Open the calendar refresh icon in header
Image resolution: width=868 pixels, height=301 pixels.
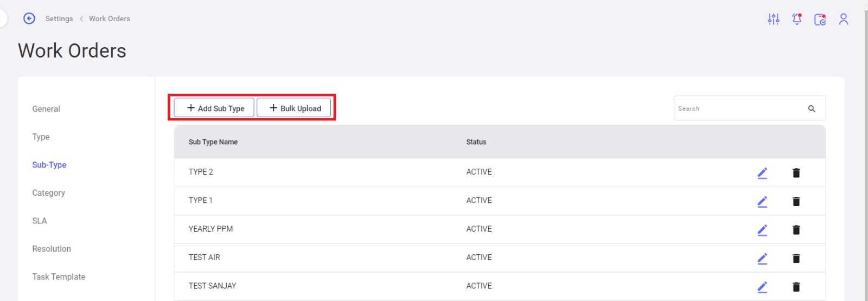(x=820, y=20)
